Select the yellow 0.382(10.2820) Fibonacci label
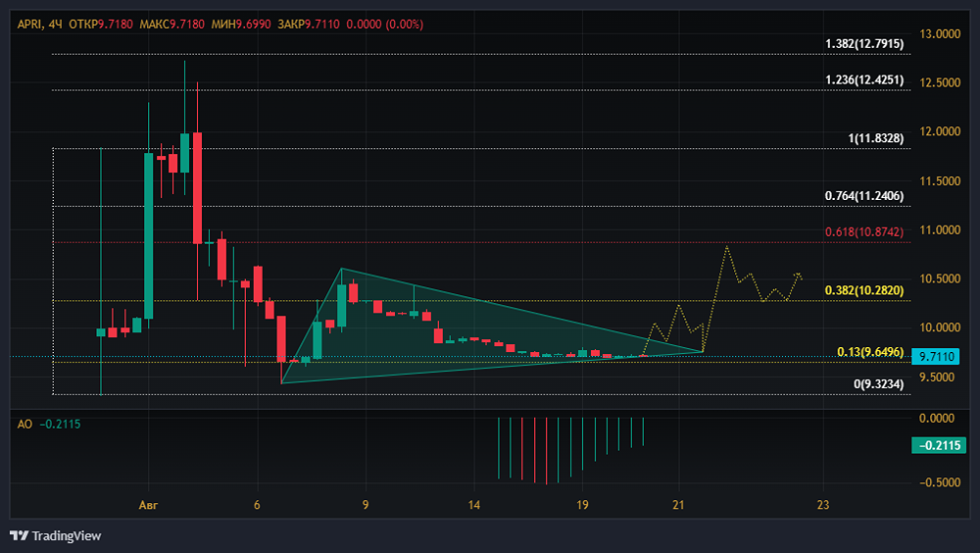This screenshot has width=980, height=553. click(863, 290)
